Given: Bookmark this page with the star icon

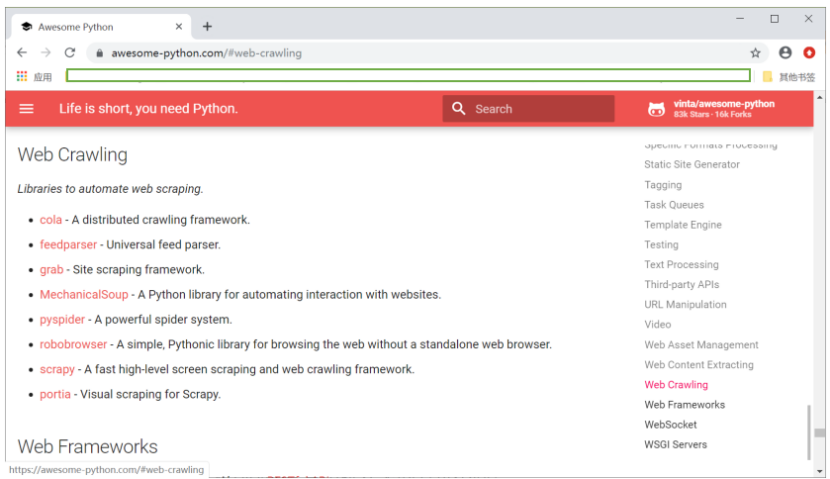Looking at the screenshot, I should [x=755, y=53].
